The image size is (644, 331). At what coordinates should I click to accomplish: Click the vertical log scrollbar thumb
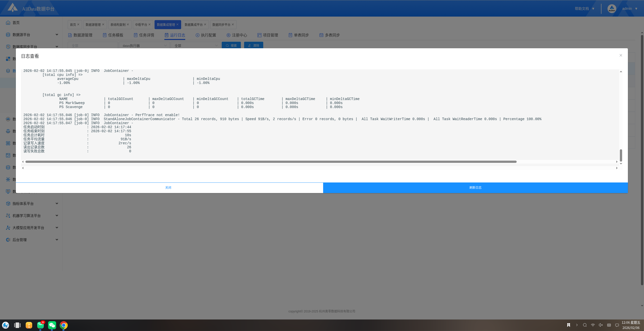621,155
